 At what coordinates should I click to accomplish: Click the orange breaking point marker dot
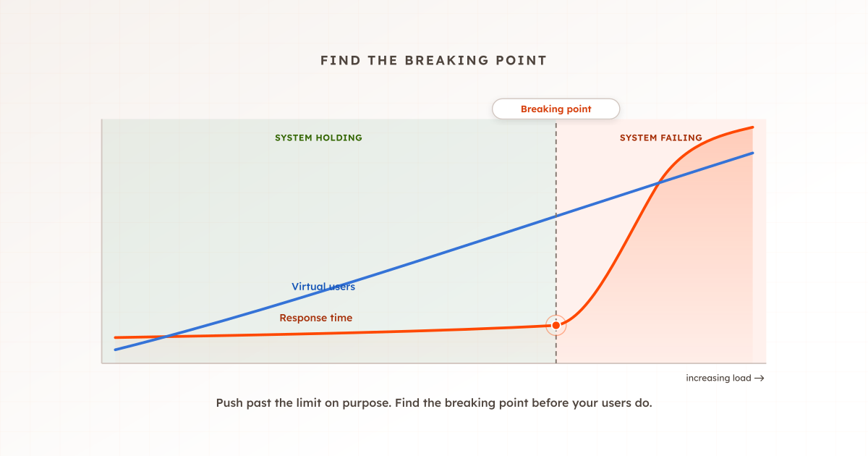[x=556, y=326]
